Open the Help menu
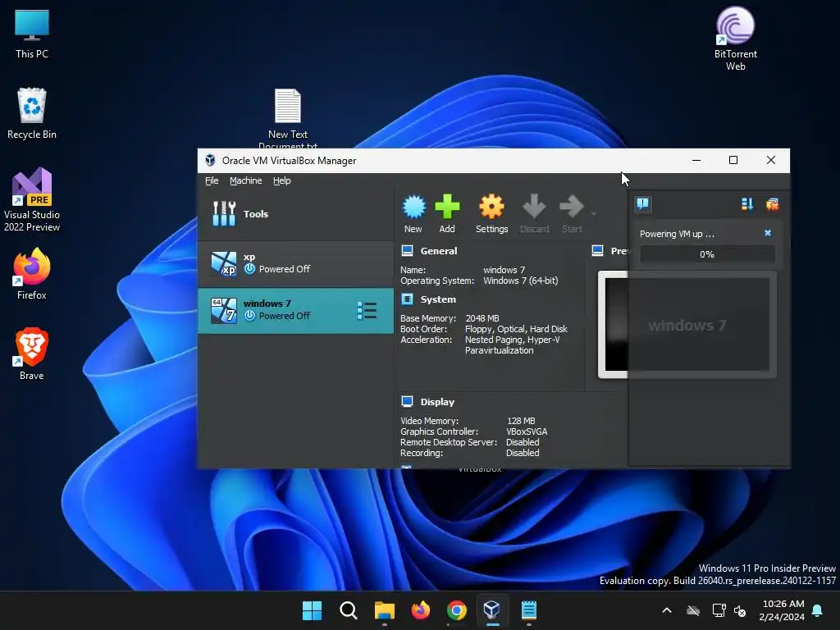This screenshot has height=630, width=840. tap(282, 180)
